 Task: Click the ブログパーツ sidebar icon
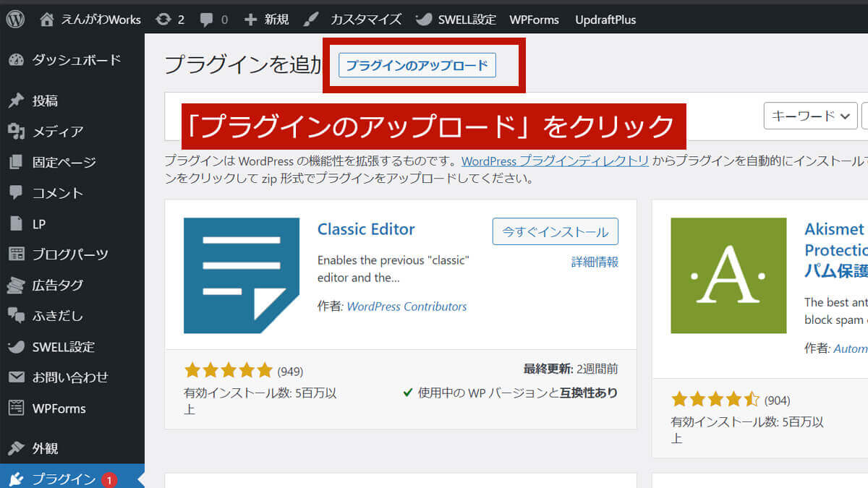(x=16, y=254)
